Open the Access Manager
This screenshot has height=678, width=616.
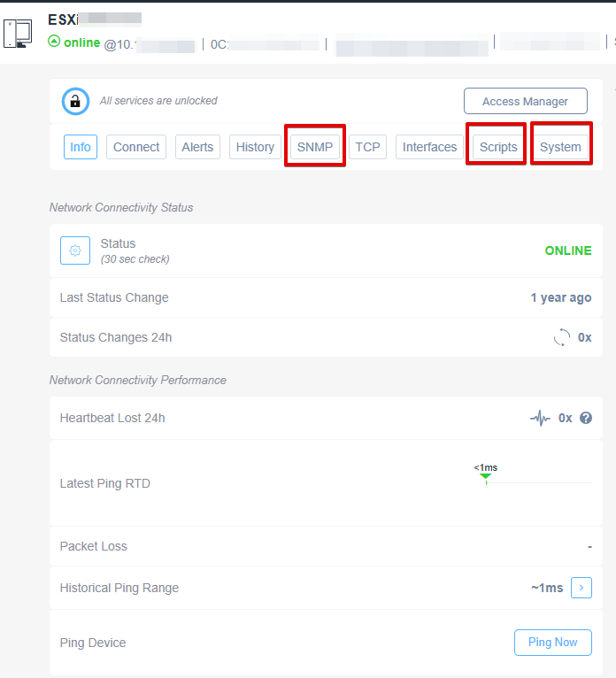point(525,101)
